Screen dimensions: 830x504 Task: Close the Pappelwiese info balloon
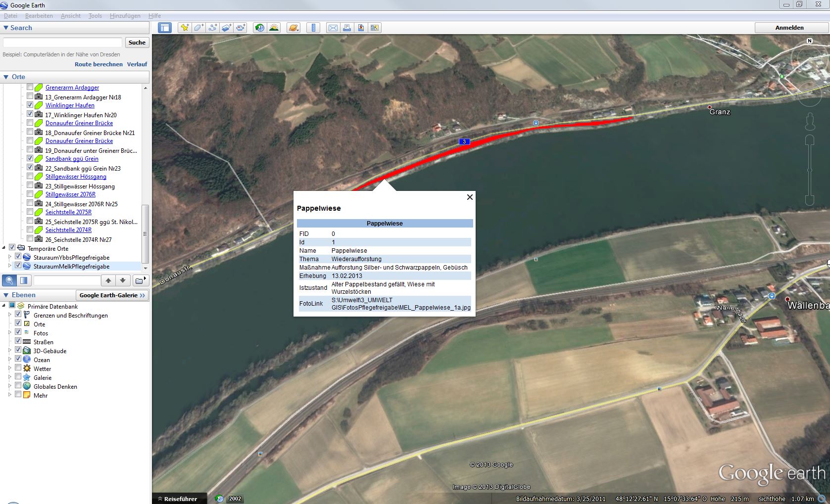[x=470, y=197]
